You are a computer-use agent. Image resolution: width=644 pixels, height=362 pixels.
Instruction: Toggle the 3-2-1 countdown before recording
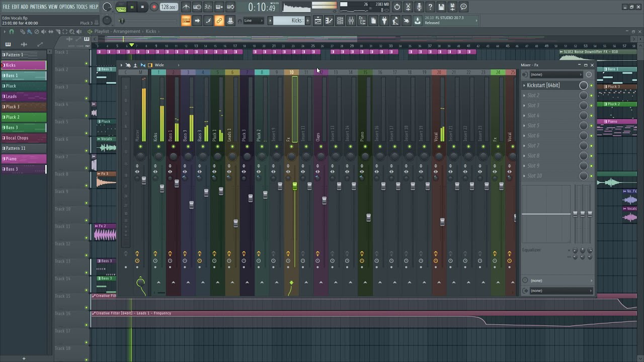point(208,7)
